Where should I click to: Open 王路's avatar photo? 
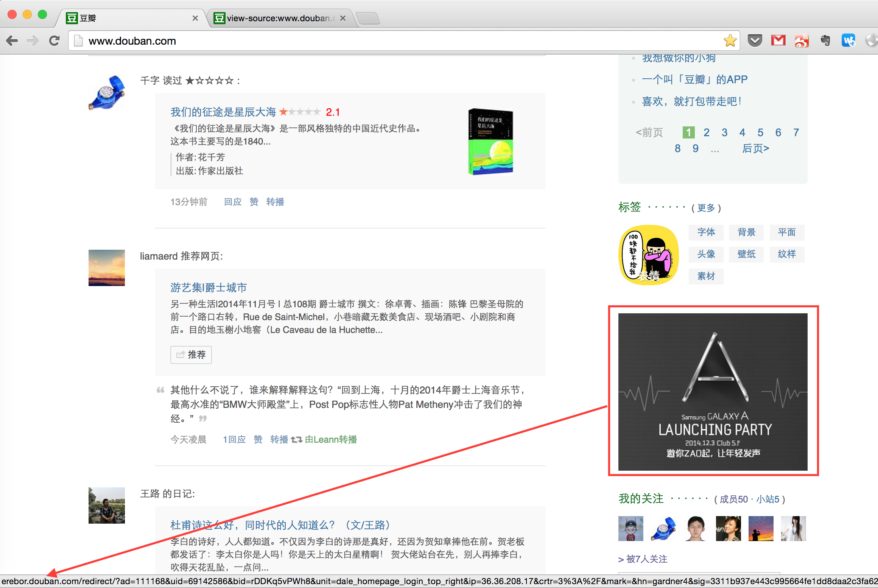[x=107, y=506]
